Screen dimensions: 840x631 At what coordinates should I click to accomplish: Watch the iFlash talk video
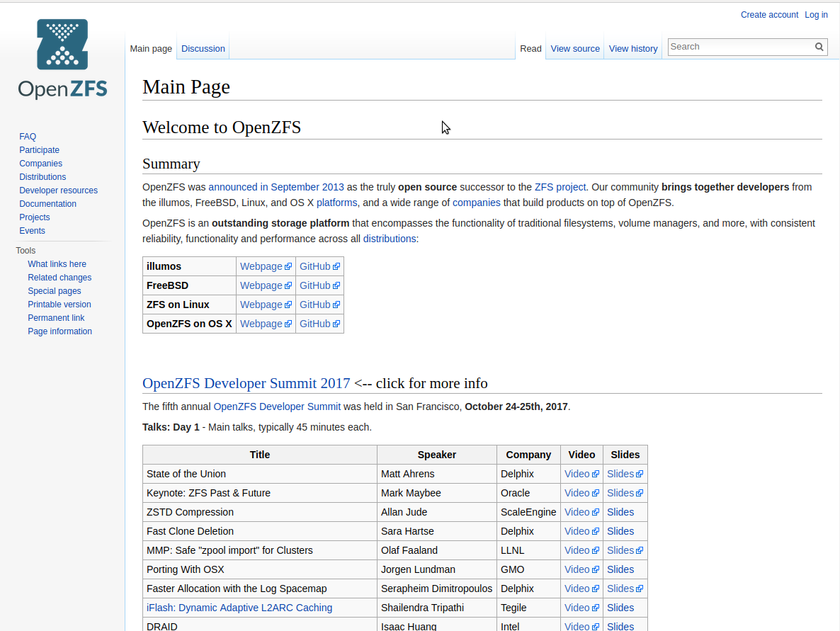click(581, 608)
